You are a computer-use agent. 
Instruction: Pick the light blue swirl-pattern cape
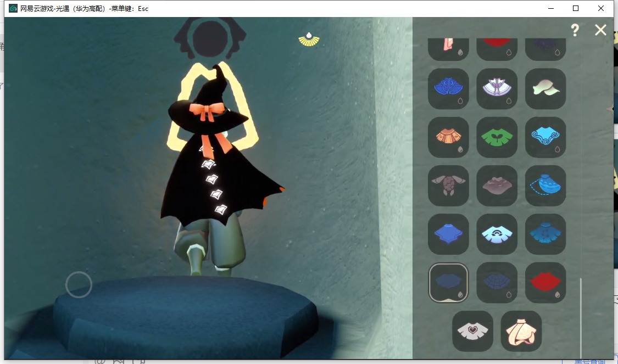(545, 137)
